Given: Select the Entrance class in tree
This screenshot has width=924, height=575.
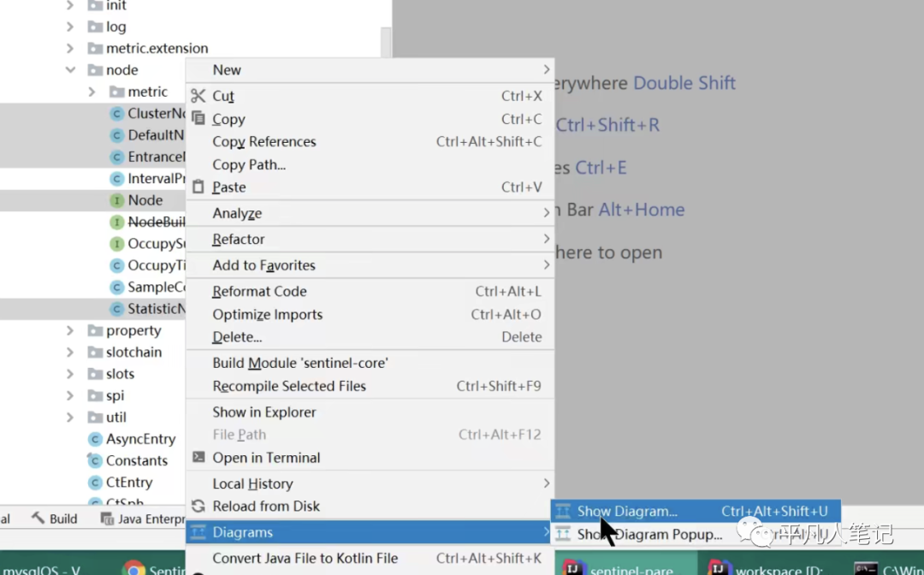Looking at the screenshot, I should (157, 157).
